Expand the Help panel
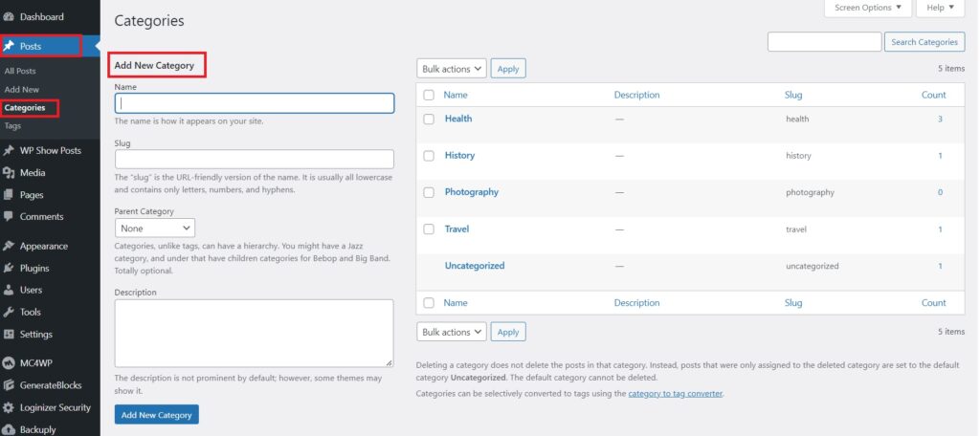980x436 pixels. click(x=940, y=8)
